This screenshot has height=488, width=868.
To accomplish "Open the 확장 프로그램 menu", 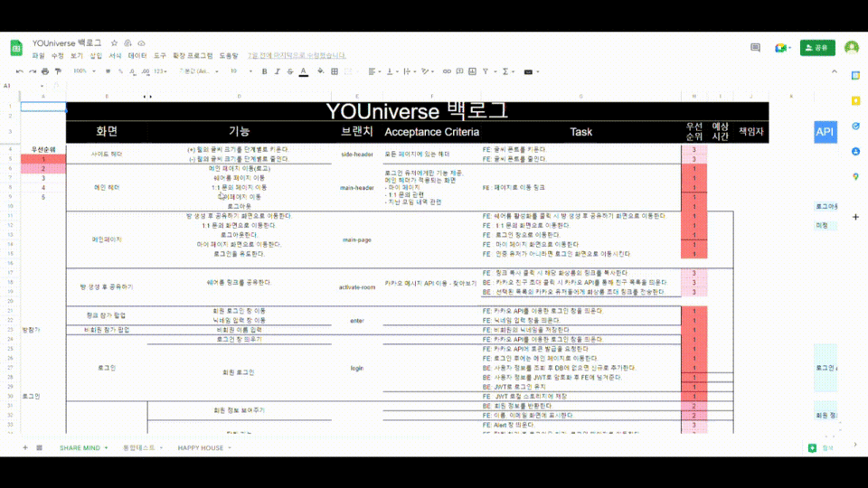I will click(193, 56).
